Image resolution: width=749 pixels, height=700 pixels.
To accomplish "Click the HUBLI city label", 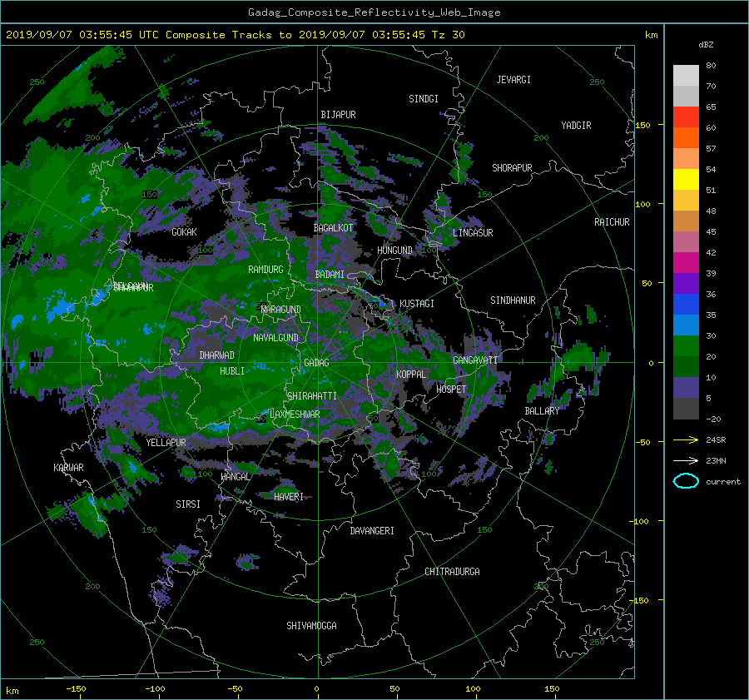I will (x=232, y=371).
